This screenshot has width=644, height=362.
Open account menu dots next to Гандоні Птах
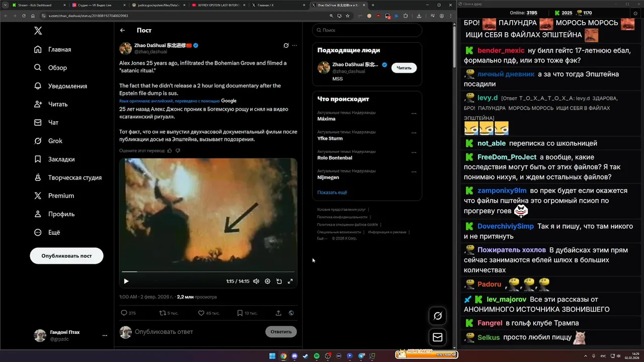(105, 335)
